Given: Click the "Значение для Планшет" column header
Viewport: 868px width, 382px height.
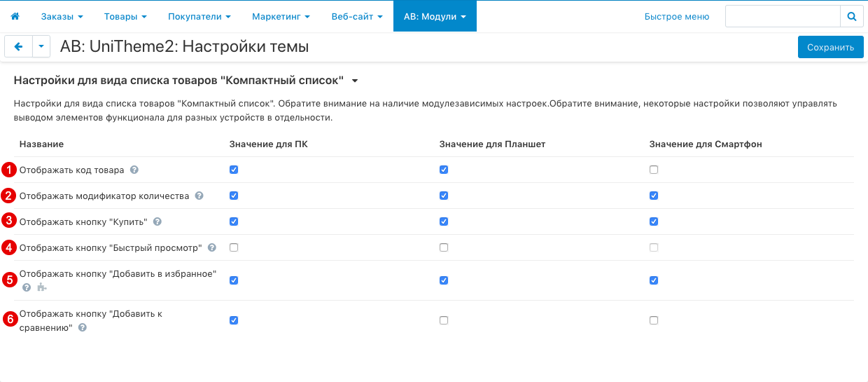Looking at the screenshot, I should point(492,144).
